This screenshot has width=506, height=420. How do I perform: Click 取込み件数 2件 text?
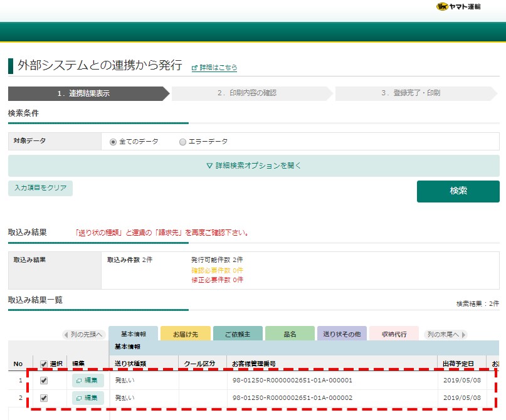(130, 260)
